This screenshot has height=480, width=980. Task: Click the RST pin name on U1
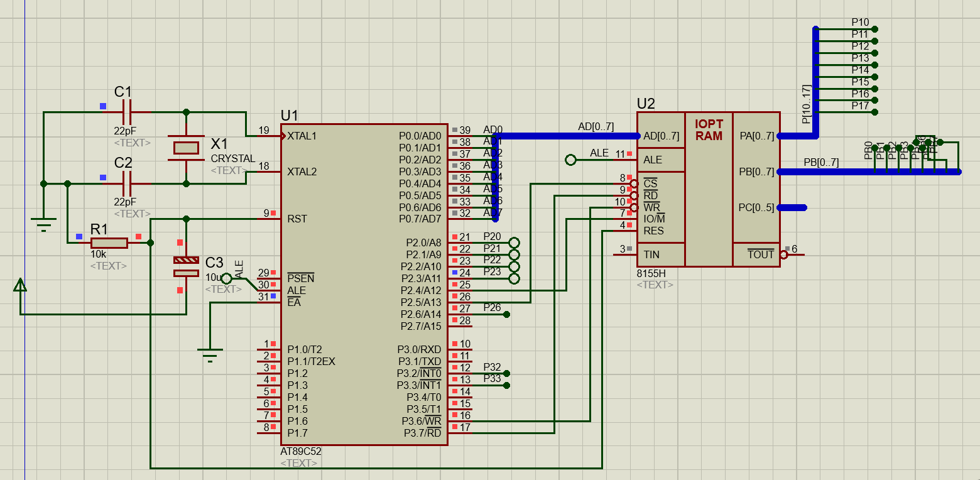[x=297, y=219]
